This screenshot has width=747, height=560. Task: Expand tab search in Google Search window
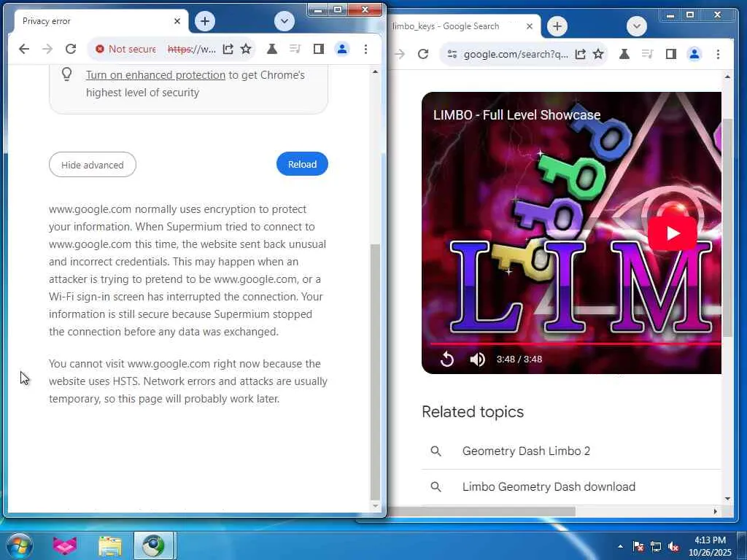click(x=636, y=26)
